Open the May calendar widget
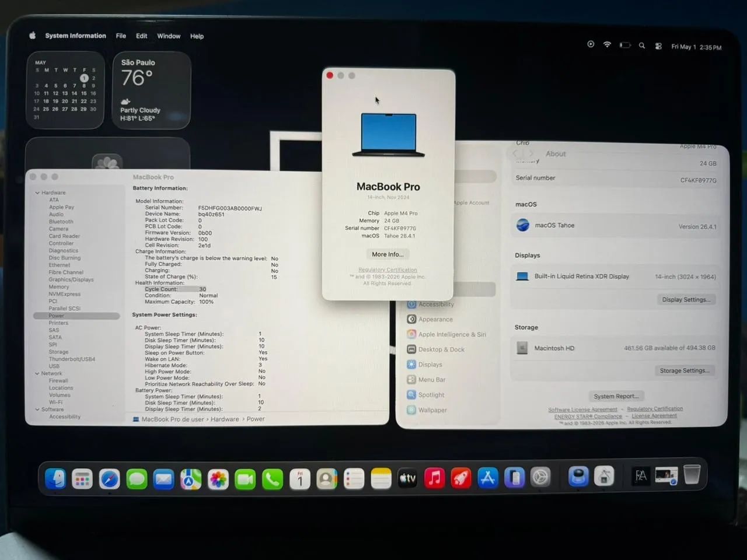 click(65, 90)
